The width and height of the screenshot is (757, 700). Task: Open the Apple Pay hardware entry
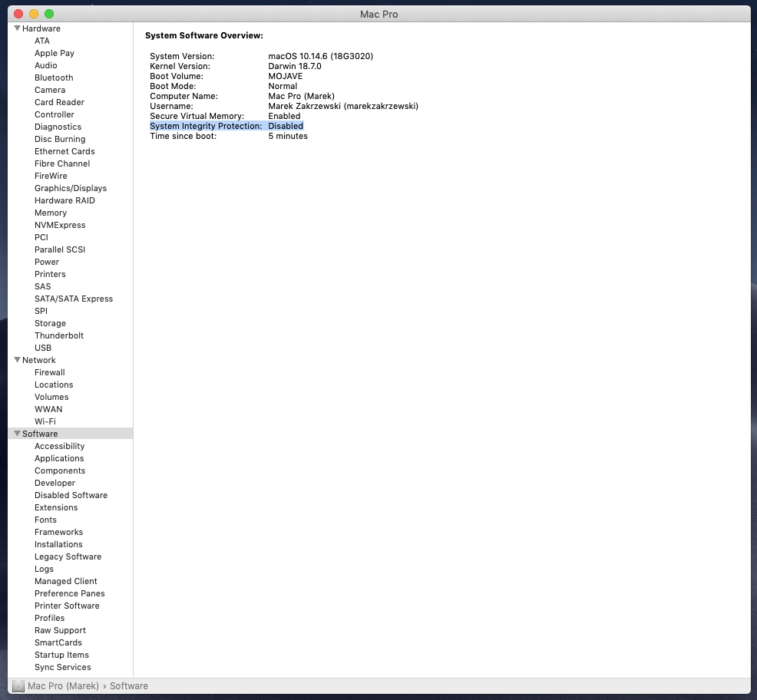[x=54, y=53]
